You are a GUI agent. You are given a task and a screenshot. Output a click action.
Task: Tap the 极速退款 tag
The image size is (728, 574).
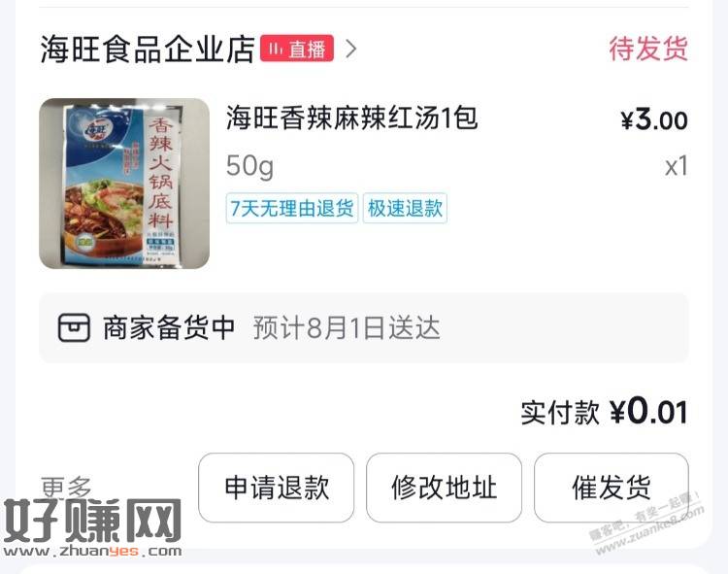pyautogui.click(x=405, y=208)
